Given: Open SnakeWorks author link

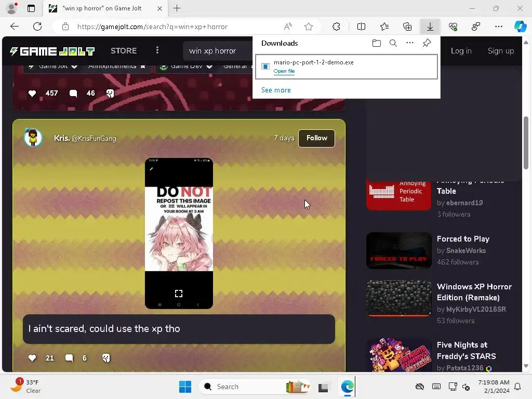Looking at the screenshot, I should (x=466, y=251).
